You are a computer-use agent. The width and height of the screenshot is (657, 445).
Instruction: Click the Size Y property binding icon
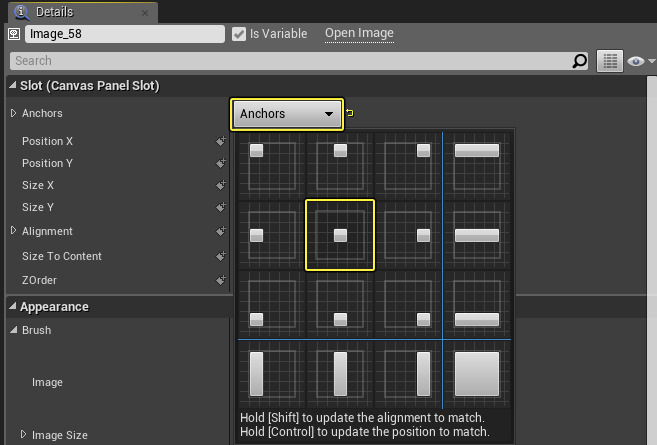pos(220,207)
